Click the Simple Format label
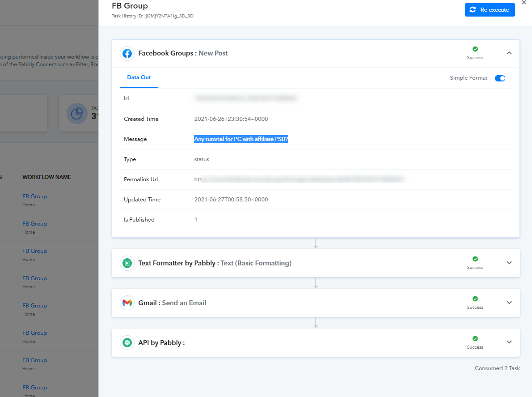 pyautogui.click(x=468, y=78)
